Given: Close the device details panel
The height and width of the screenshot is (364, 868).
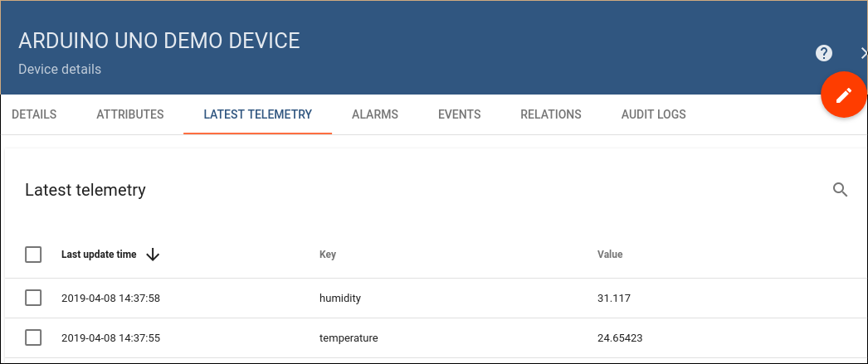Looking at the screenshot, I should [864, 53].
